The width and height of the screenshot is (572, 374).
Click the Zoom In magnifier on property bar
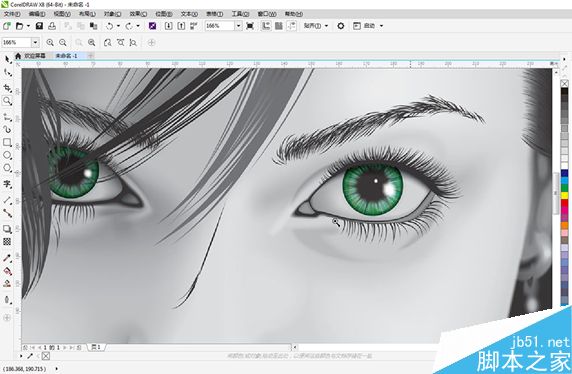pos(50,43)
